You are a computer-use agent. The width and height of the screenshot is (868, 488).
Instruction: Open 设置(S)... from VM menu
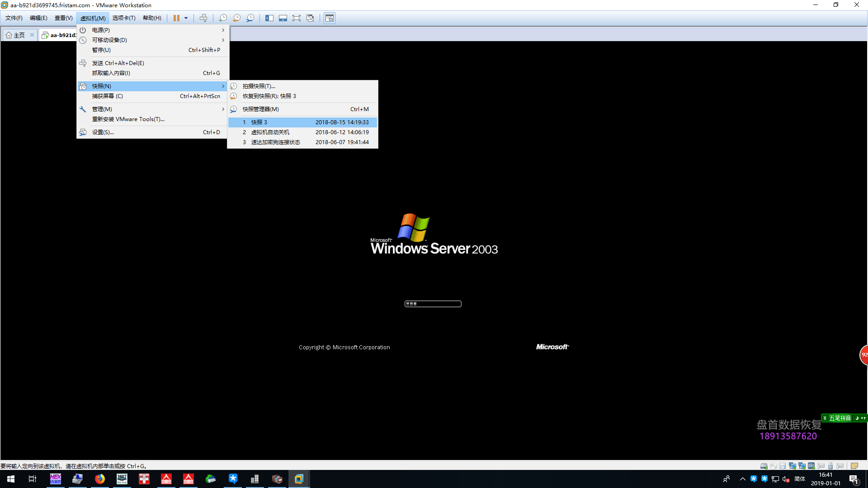pos(153,132)
